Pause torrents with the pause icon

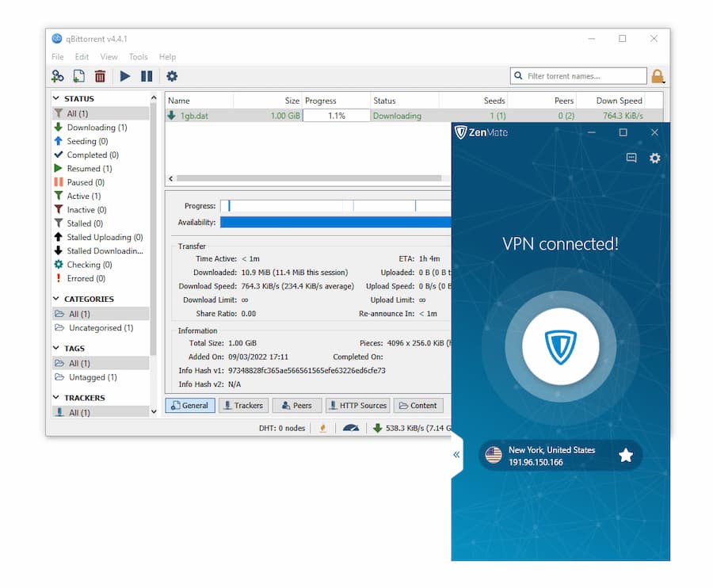(147, 76)
